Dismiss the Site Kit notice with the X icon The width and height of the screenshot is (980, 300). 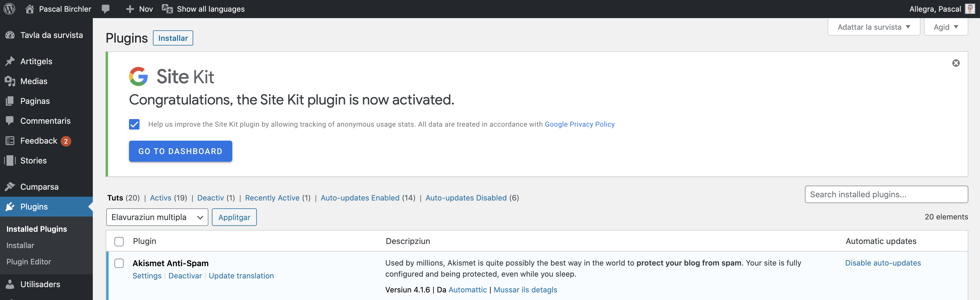pyautogui.click(x=956, y=63)
